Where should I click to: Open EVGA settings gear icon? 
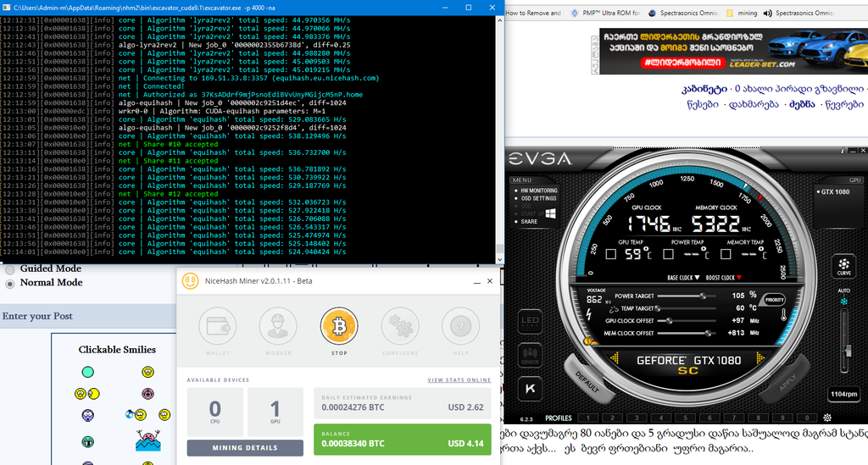(827, 418)
